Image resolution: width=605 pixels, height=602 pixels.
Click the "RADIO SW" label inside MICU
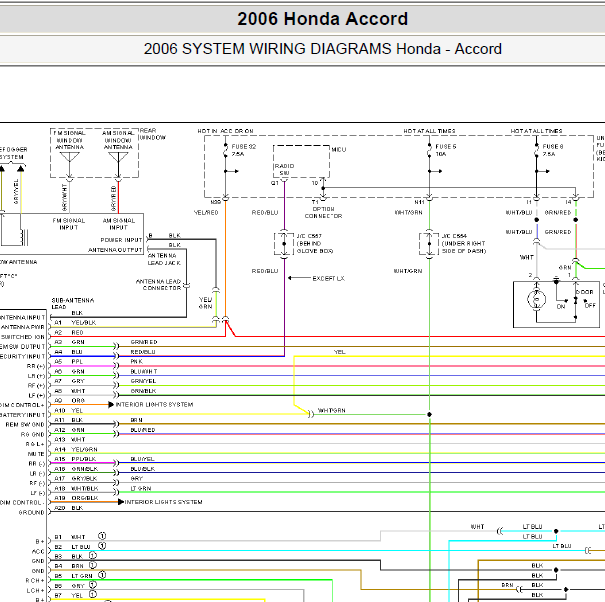284,169
